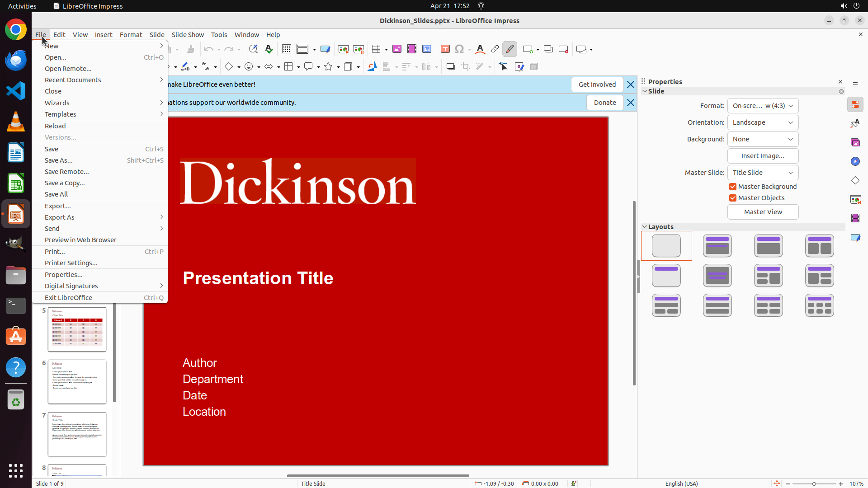Viewport: 868px width, 488px height.
Task: Open the Navigator sidebar panel icon
Action: pos(855,161)
